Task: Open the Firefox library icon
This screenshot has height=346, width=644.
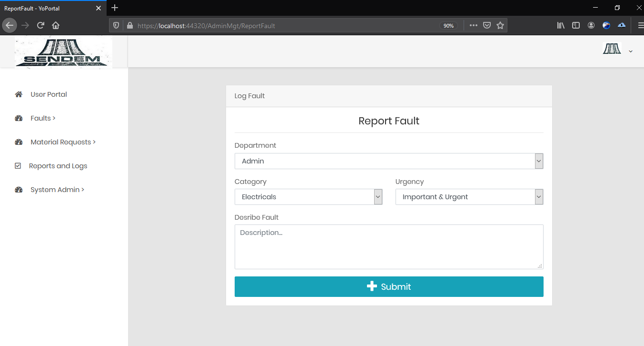Action: tap(561, 26)
